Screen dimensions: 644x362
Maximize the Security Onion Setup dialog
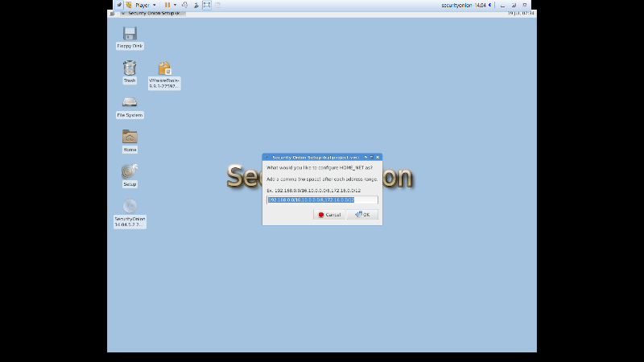[x=371, y=157]
